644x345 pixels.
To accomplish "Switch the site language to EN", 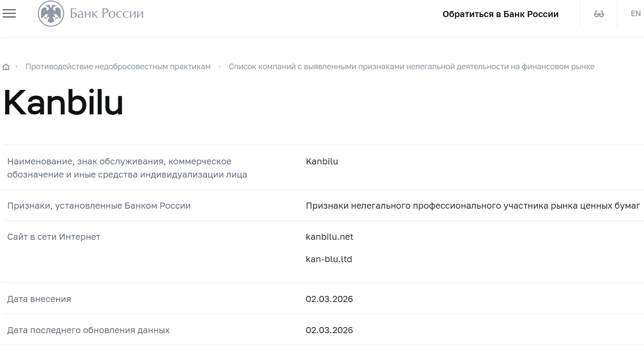I will pyautogui.click(x=635, y=14).
